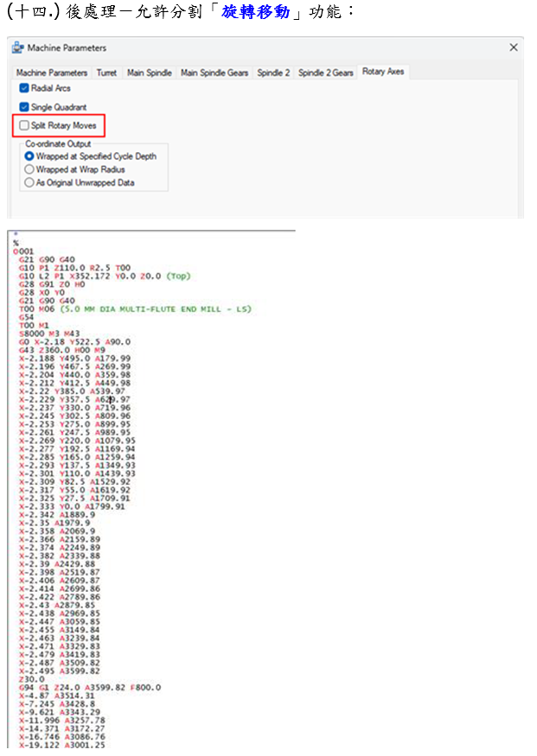Screen dimensions: 537x756
Task: Enable the Split Rotary Moves checkbox
Action: click(24, 126)
